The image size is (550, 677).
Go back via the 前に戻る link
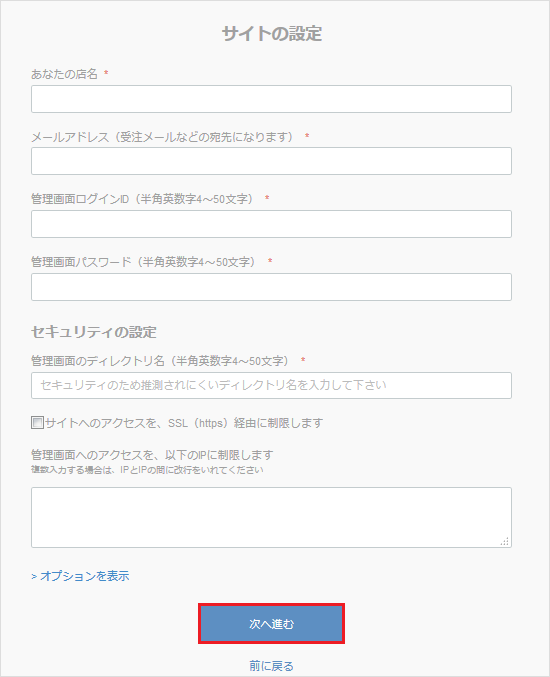click(271, 666)
